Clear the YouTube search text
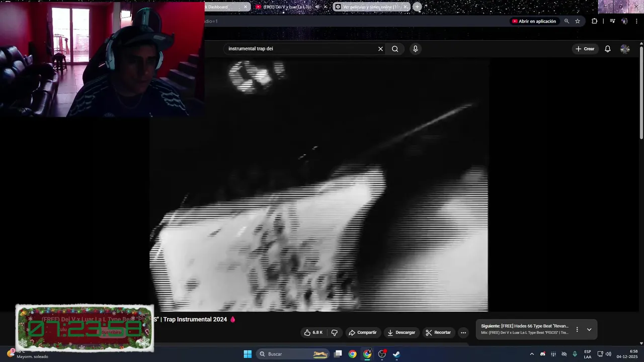The image size is (644, 362). (380, 49)
